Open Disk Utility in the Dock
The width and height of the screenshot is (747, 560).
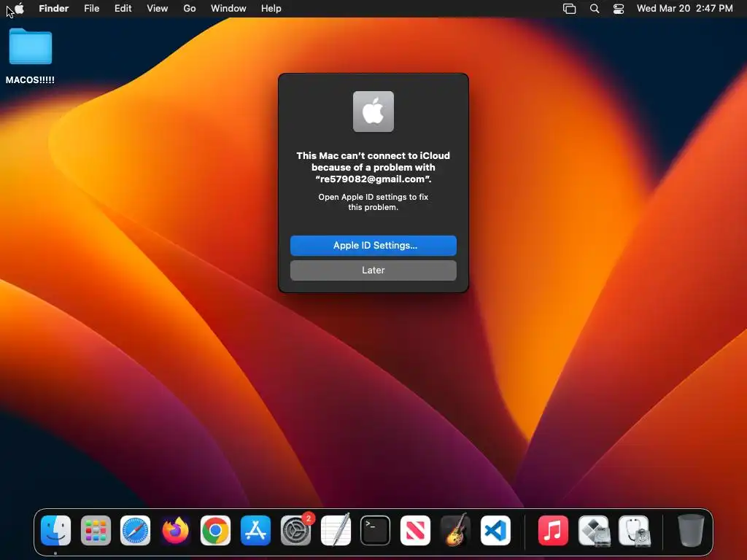click(x=634, y=531)
